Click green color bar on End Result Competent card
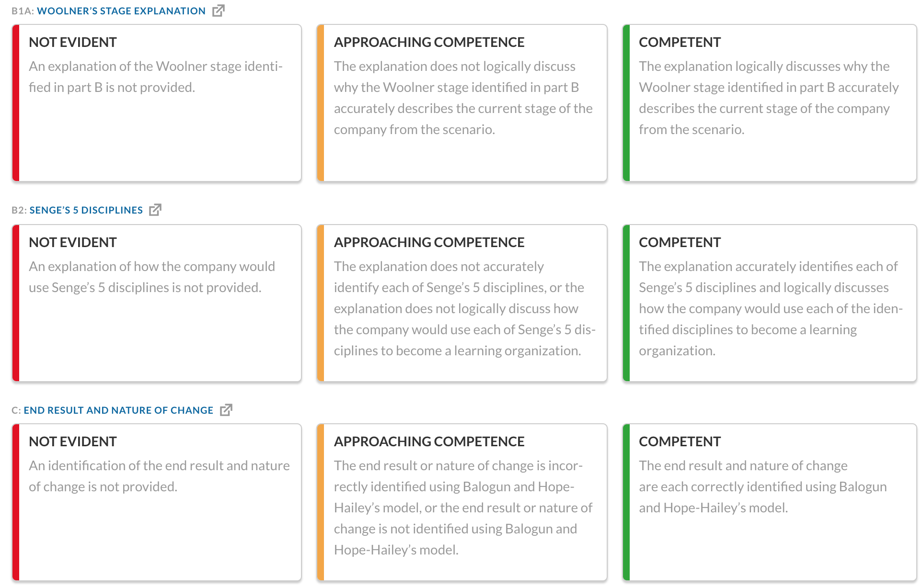The width and height of the screenshot is (923, 588). (626, 502)
